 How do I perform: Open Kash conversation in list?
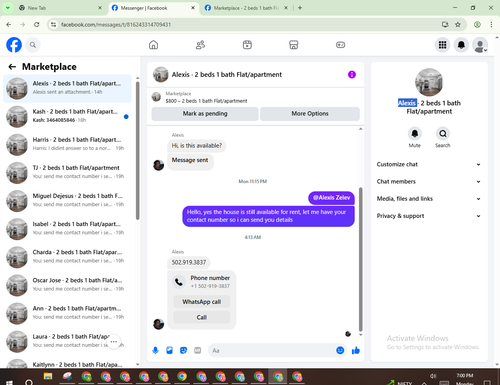67,117
